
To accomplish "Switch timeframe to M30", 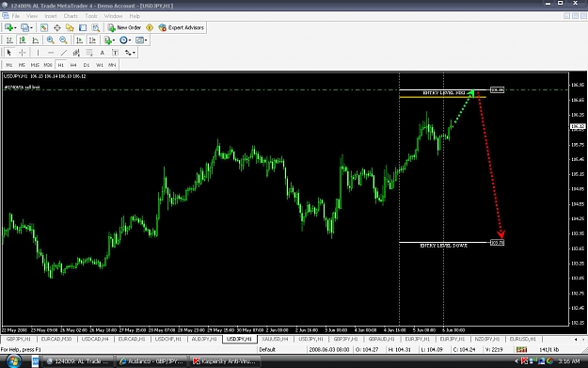I will click(48, 65).
